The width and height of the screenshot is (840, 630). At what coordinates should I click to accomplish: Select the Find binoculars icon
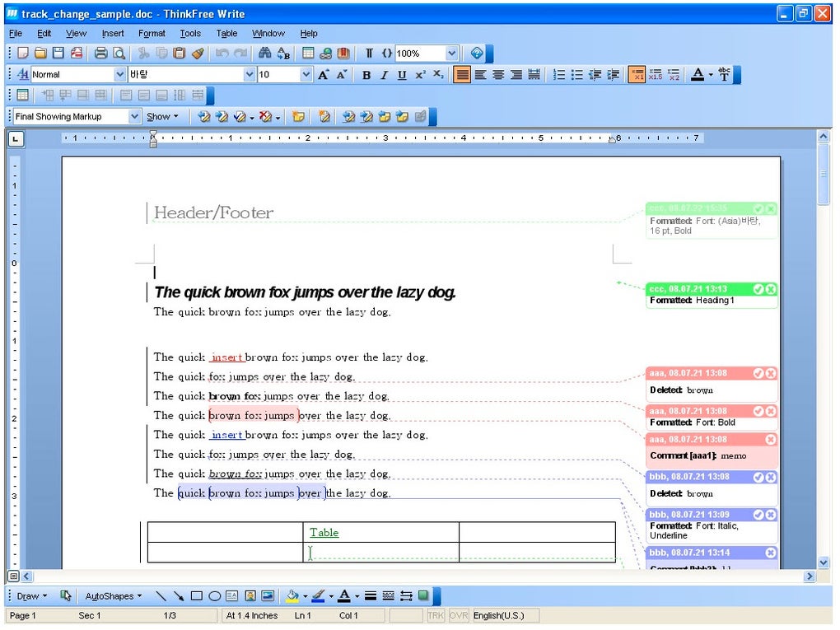pyautogui.click(x=264, y=53)
